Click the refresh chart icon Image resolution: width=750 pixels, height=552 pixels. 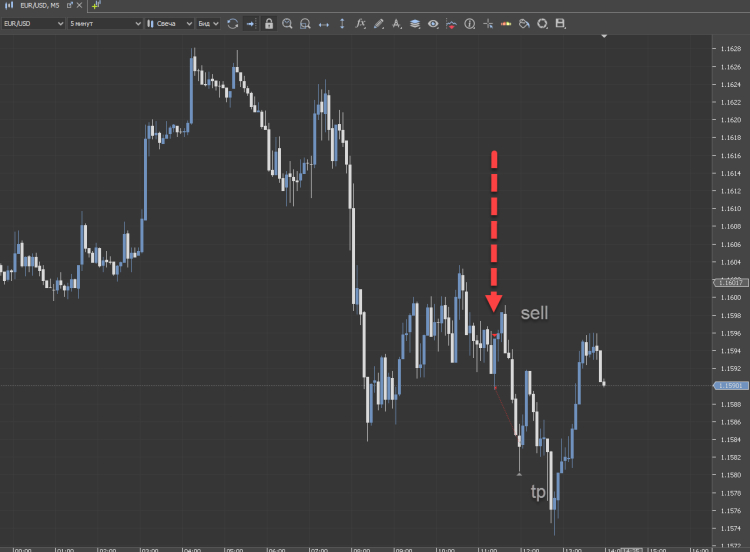click(232, 23)
